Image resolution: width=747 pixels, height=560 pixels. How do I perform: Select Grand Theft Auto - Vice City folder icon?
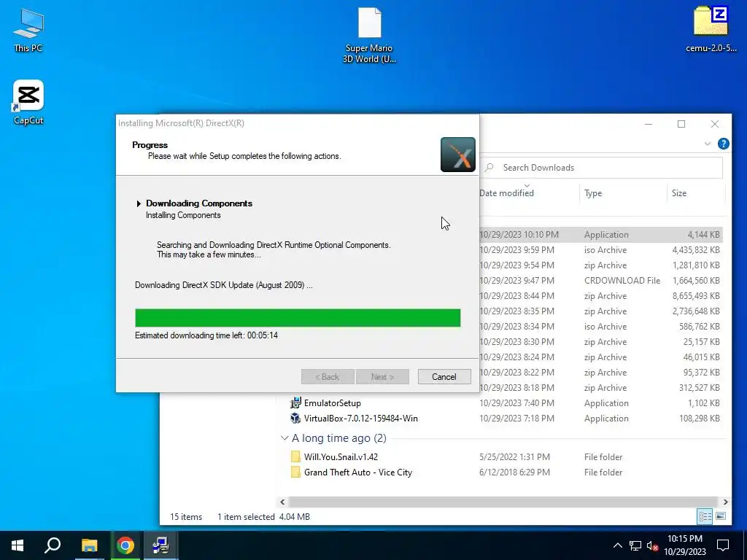295,472
